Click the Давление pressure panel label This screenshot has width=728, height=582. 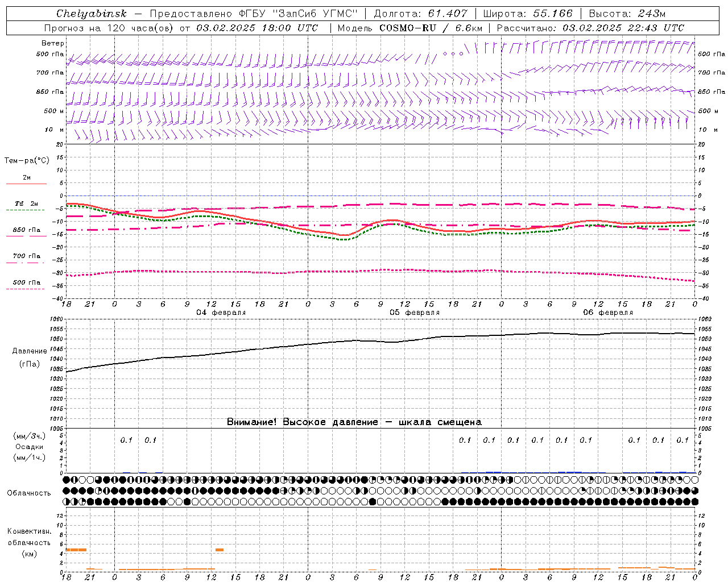pyautogui.click(x=30, y=351)
